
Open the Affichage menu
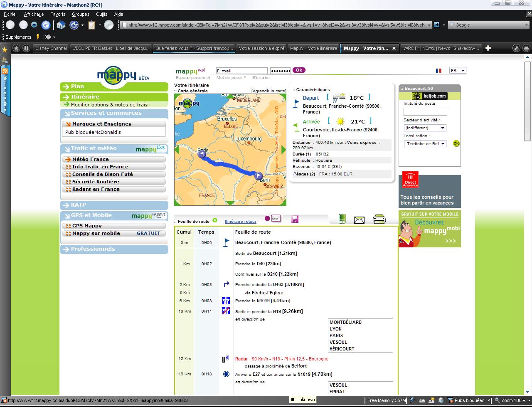(x=34, y=14)
